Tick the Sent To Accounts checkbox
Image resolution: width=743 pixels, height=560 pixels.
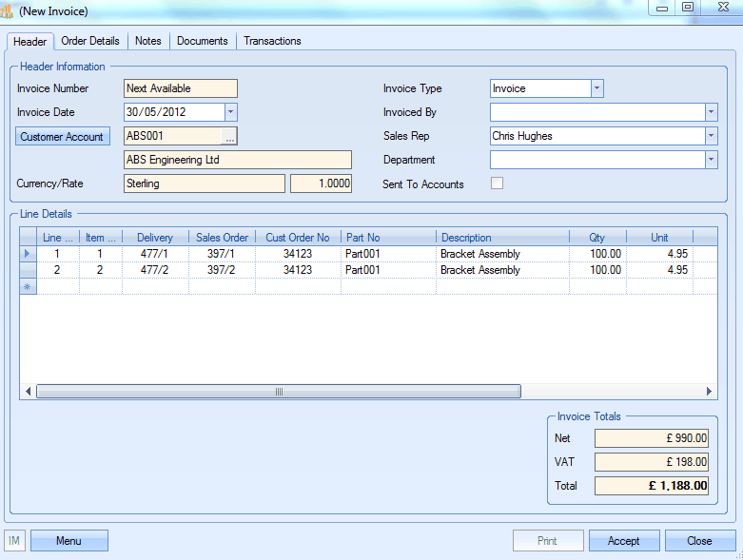pyautogui.click(x=497, y=183)
